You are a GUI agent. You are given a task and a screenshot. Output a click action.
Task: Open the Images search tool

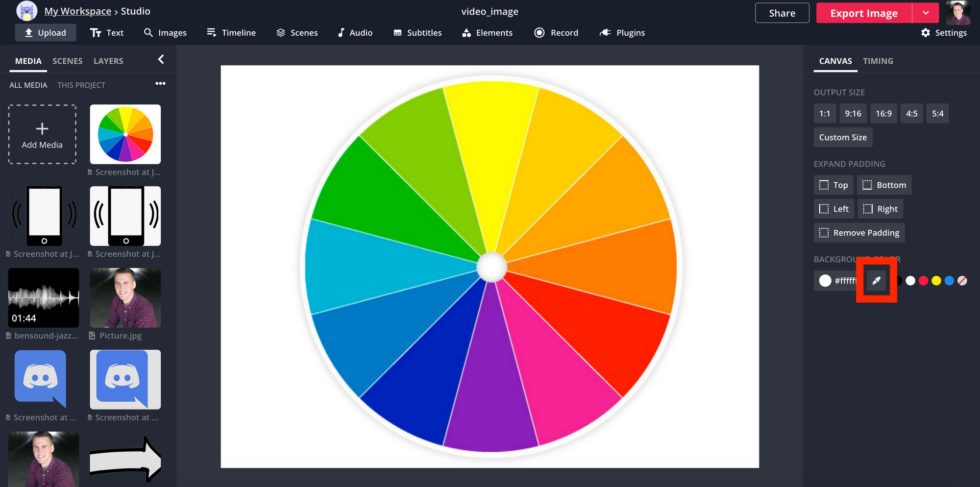165,32
